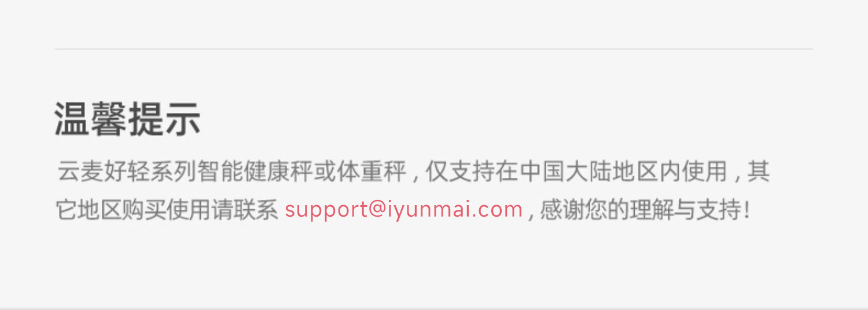
Task: Click the horizontal divider line above heading
Action: click(433, 49)
